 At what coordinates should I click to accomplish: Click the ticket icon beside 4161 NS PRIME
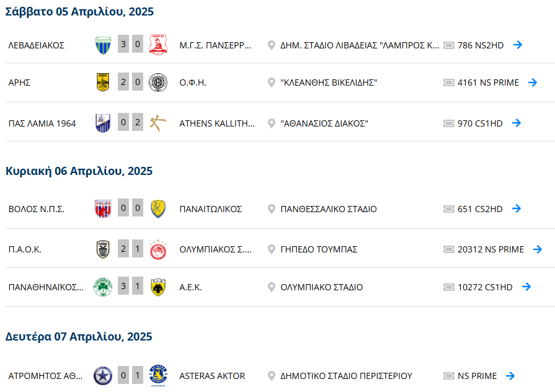click(x=449, y=82)
